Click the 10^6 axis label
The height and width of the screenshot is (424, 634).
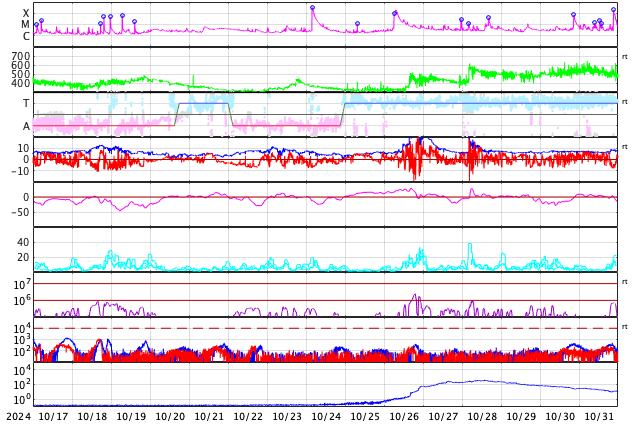22,301
